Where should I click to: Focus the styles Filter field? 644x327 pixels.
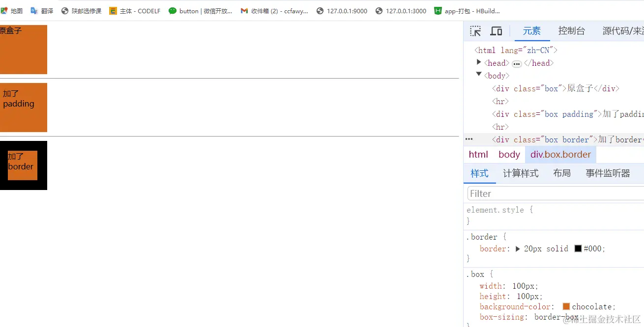pyautogui.click(x=556, y=193)
